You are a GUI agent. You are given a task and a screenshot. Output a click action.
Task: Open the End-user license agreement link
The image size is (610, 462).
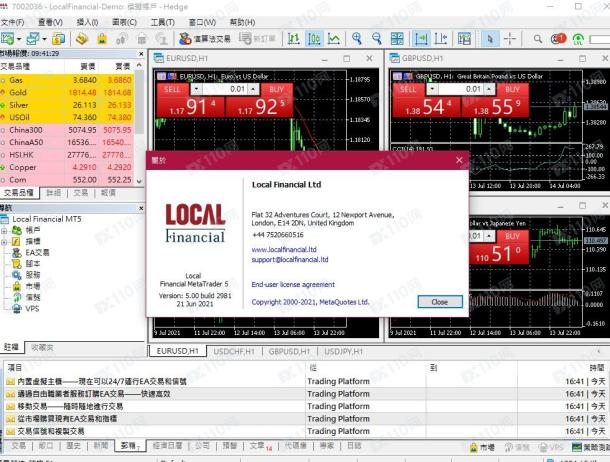point(293,284)
